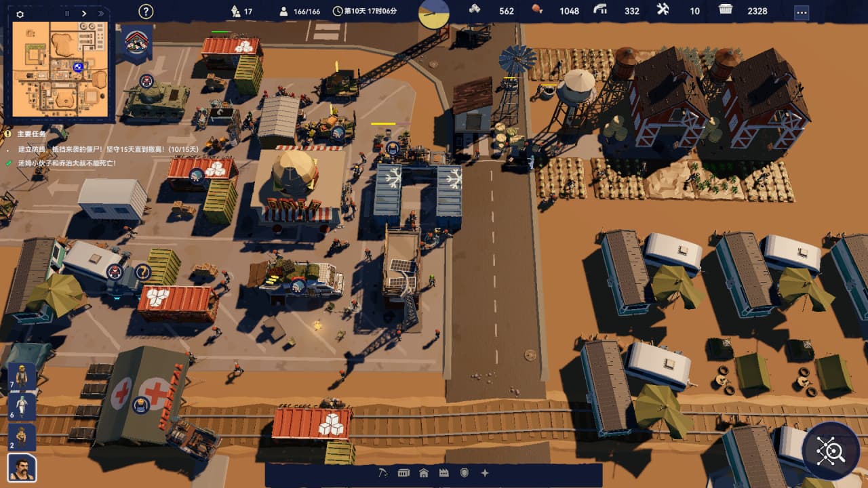The width and height of the screenshot is (868, 488).
Task: Open the shield defense build category
Action: point(465,473)
